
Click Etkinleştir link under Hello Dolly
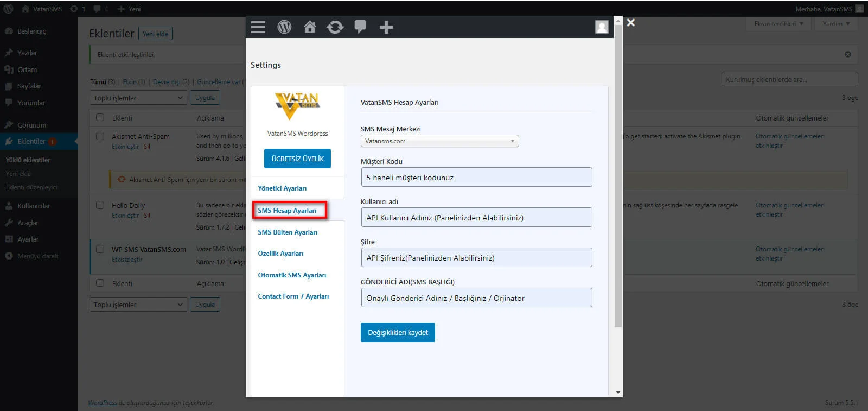pyautogui.click(x=125, y=216)
